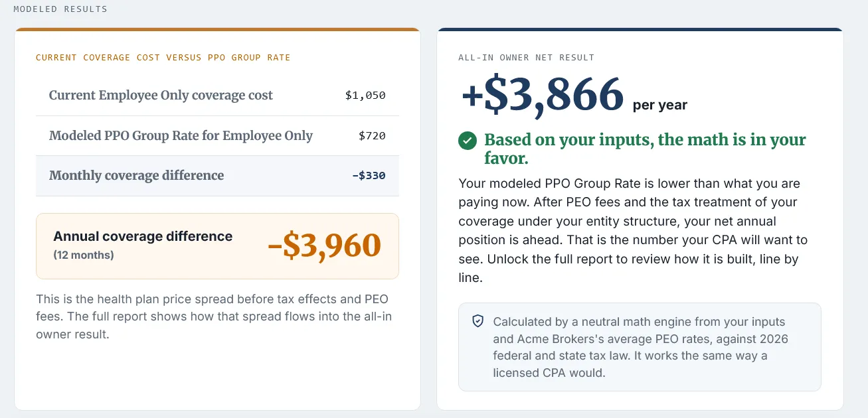Click the health plan price spread note
Image resolution: width=868 pixels, height=418 pixels.
pyautogui.click(x=214, y=316)
